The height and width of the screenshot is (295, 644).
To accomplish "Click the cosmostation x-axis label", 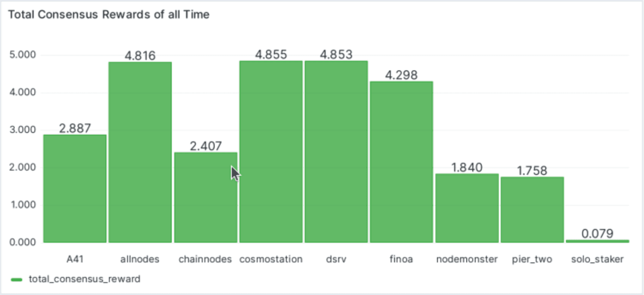I will pyautogui.click(x=271, y=259).
